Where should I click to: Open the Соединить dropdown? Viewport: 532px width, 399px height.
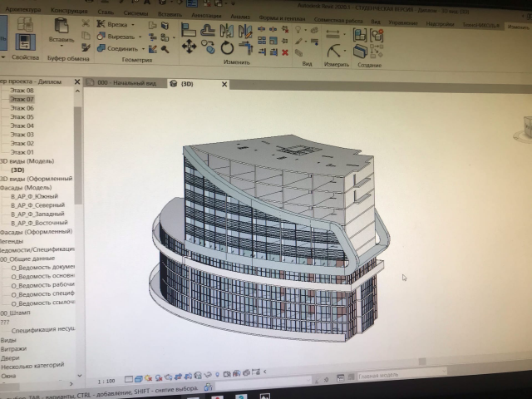[x=143, y=49]
